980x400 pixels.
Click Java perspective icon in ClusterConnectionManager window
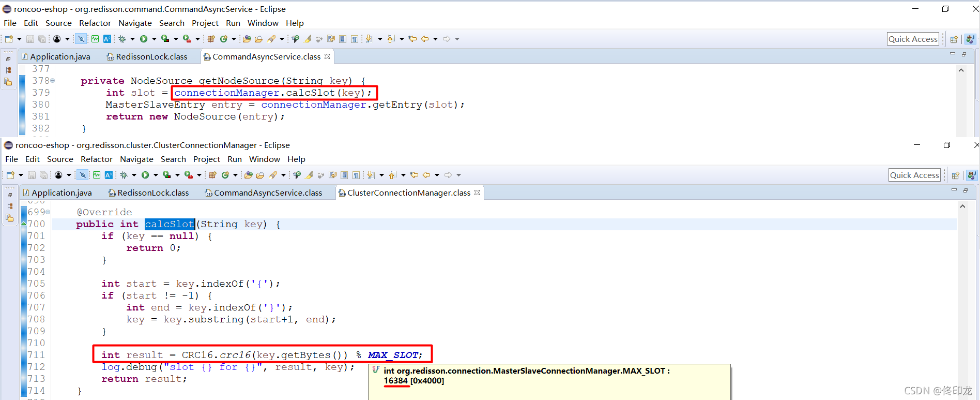[x=972, y=175]
